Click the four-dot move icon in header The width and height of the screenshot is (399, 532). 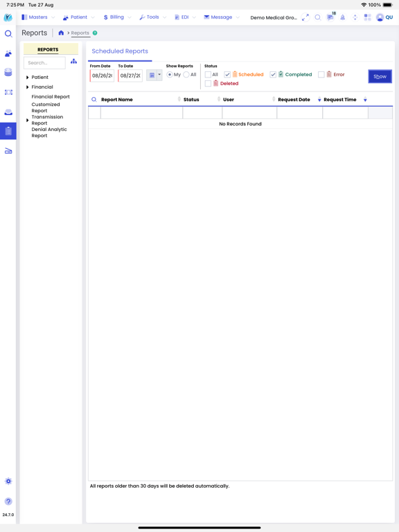click(x=355, y=17)
